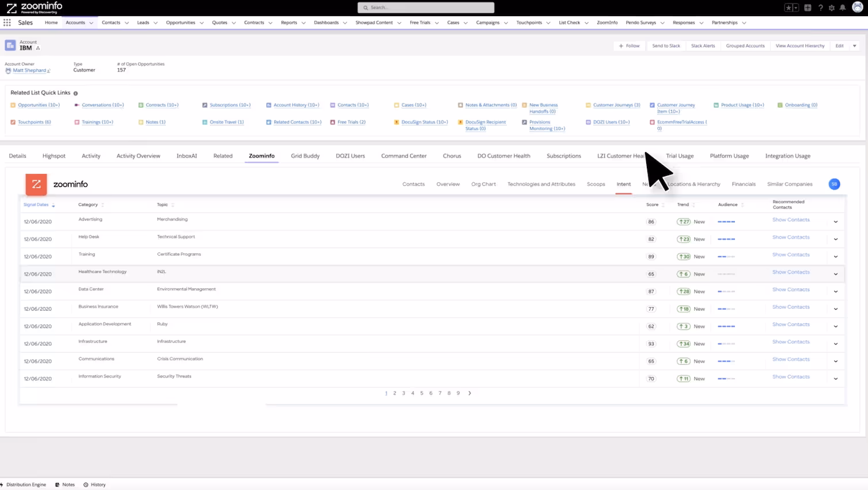Click the global Search field
868x490 pixels.
[426, 7]
